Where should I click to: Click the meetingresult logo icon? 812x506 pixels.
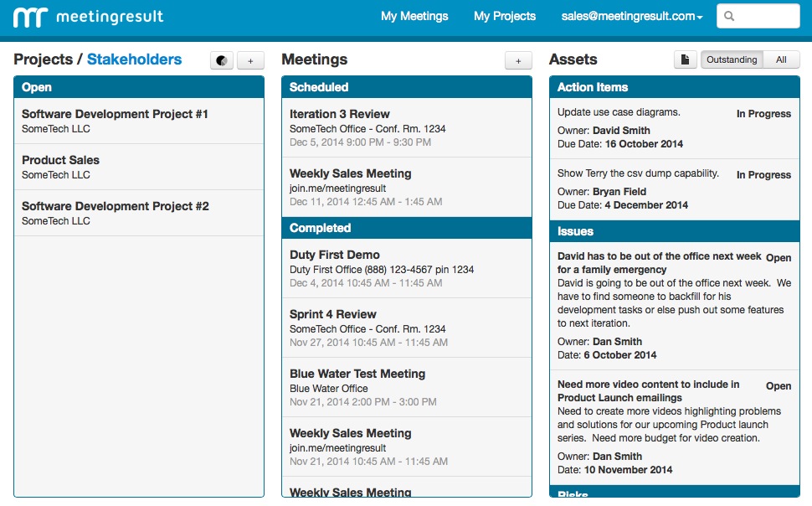30,17
